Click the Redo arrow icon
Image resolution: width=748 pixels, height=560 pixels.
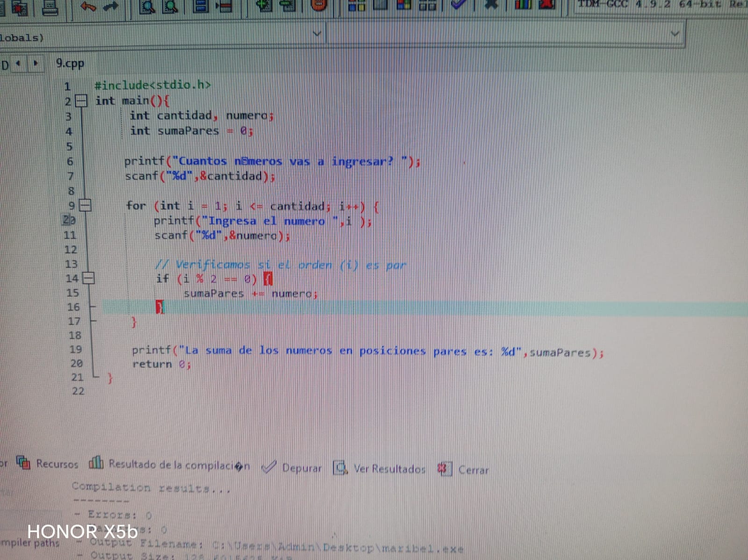110,6
